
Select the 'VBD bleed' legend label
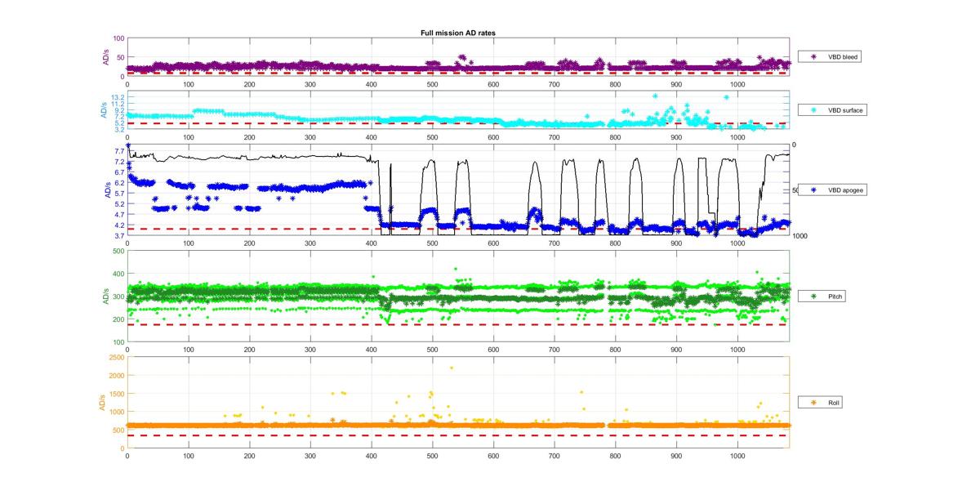pyautogui.click(x=843, y=57)
